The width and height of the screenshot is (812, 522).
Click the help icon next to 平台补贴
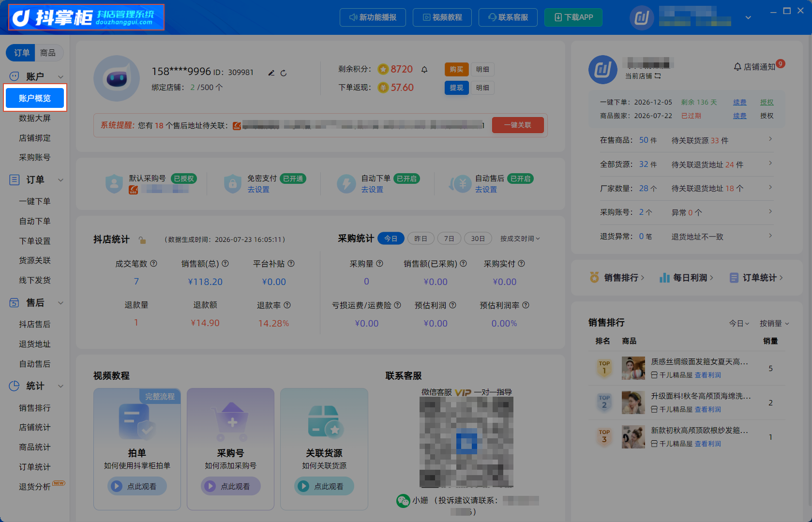[x=291, y=264]
